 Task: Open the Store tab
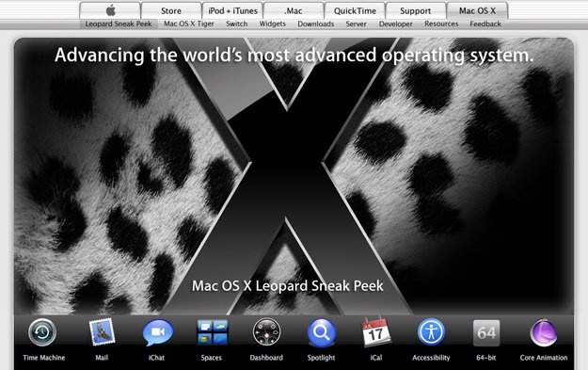[171, 10]
